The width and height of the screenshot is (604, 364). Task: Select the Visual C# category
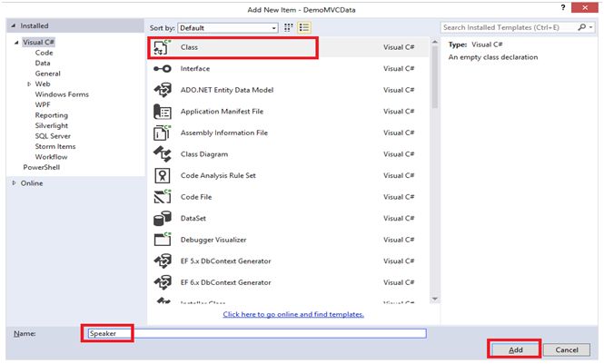[x=38, y=43]
